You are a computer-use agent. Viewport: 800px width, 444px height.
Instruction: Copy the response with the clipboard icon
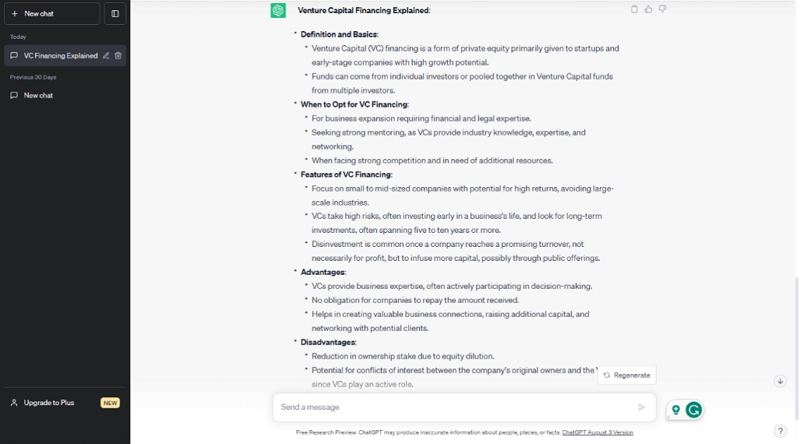(x=634, y=9)
